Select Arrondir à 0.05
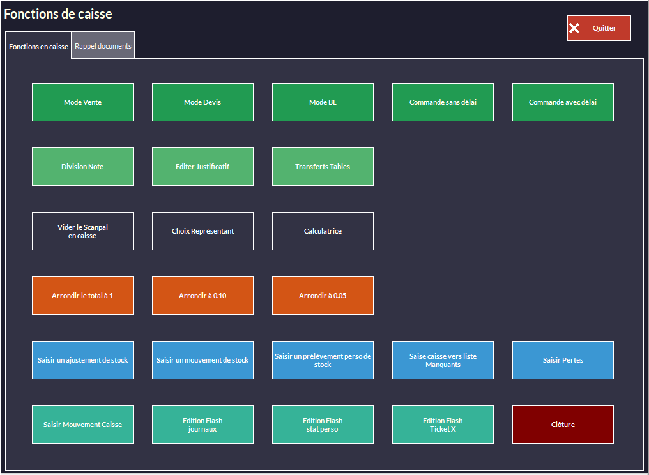Viewport: 649px width, 475px height. click(x=322, y=296)
